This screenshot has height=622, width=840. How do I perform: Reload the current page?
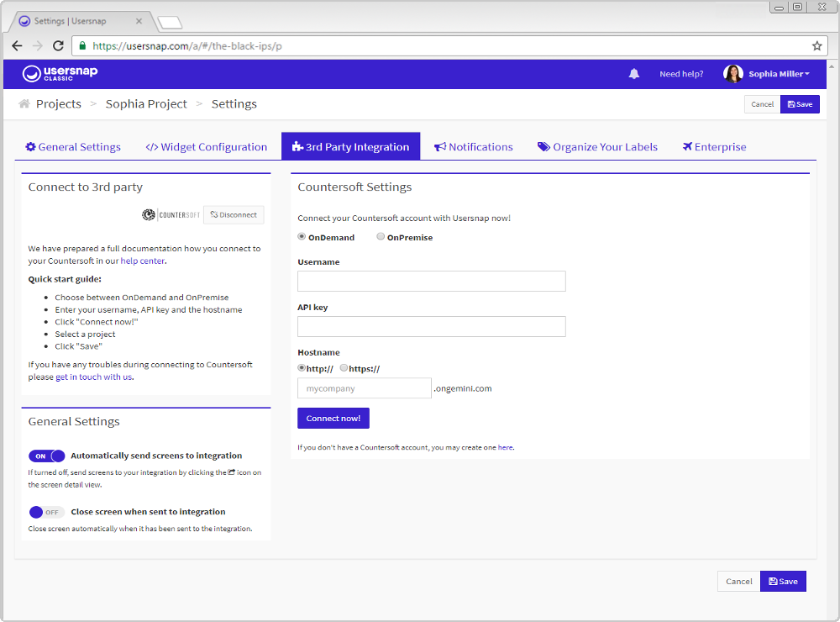click(59, 46)
